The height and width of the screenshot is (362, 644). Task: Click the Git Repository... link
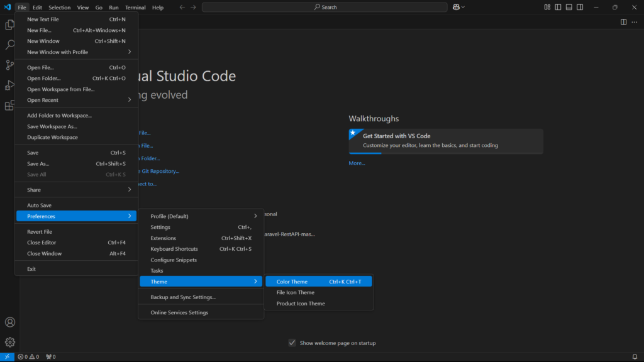[x=160, y=171]
